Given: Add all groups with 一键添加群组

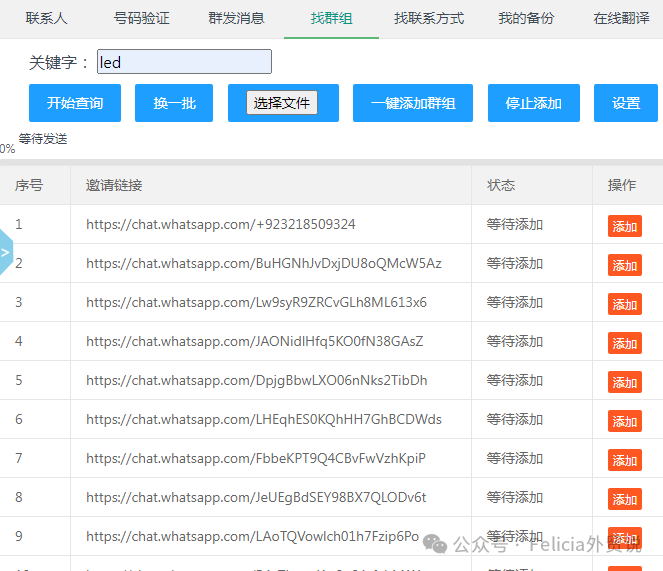Looking at the screenshot, I should [413, 103].
